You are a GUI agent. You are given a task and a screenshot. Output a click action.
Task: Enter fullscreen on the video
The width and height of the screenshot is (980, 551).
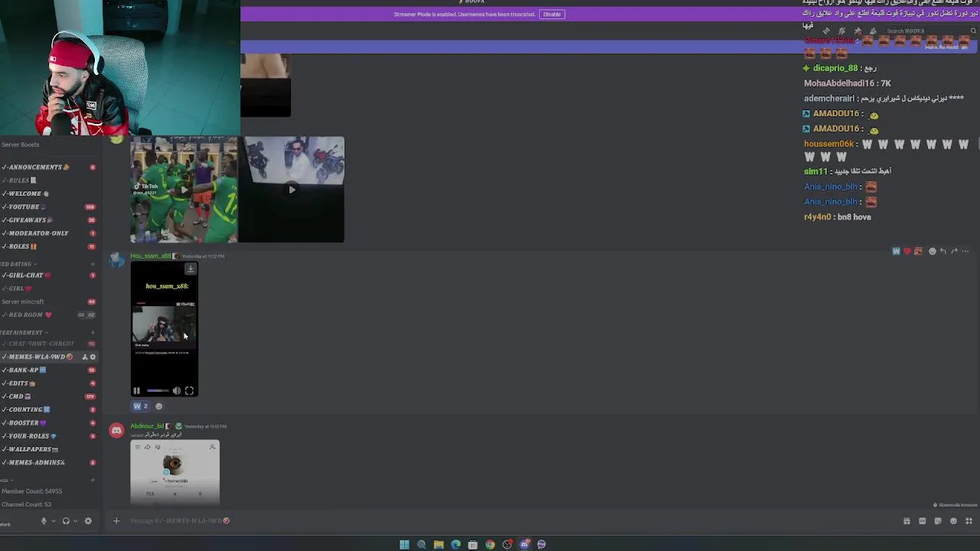pyautogui.click(x=189, y=391)
